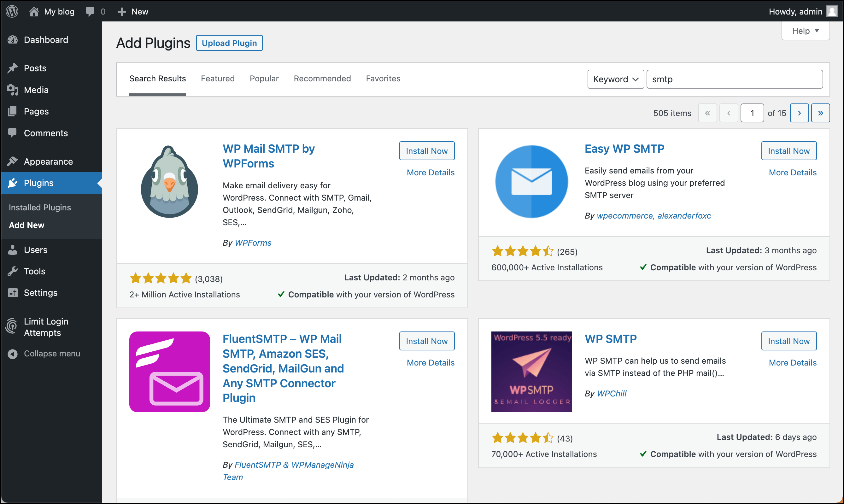Click '2+ Million Active Installations' text
The height and width of the screenshot is (504, 844).
[185, 295]
